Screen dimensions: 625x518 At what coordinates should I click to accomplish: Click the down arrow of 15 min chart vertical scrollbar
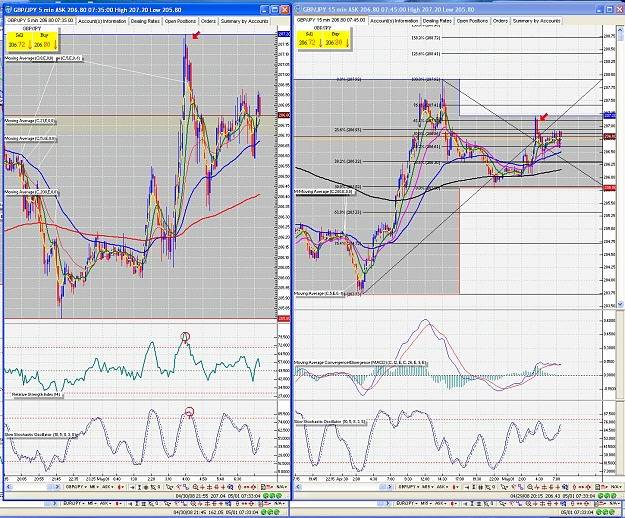click(x=620, y=304)
